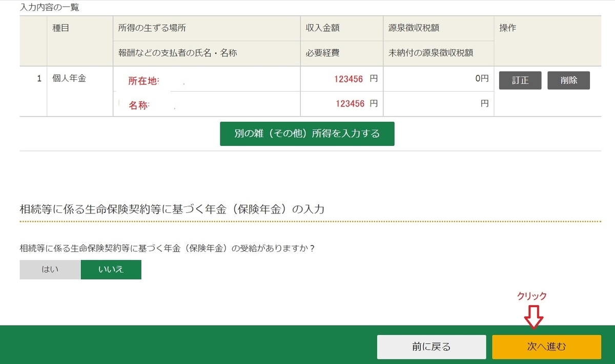This screenshot has width=615, height=364.
Task: Click the 操作 column header
Action: click(x=506, y=28)
